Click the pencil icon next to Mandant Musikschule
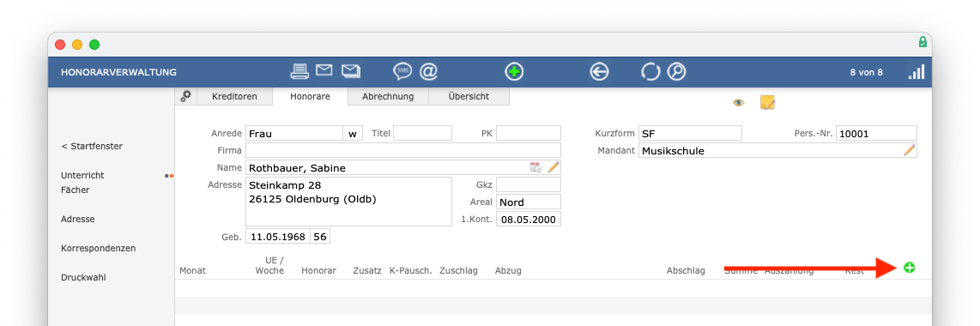Image resolution: width=980 pixels, height=326 pixels. coord(910,150)
